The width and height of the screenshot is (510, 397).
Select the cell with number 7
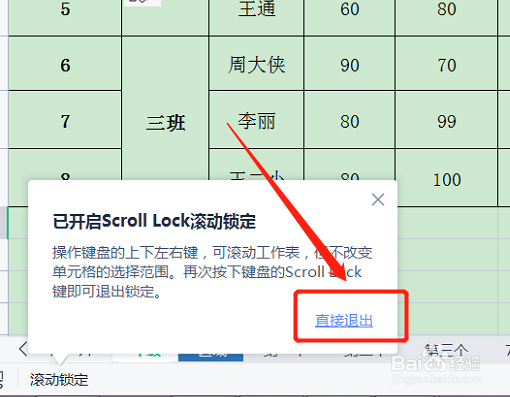point(65,120)
